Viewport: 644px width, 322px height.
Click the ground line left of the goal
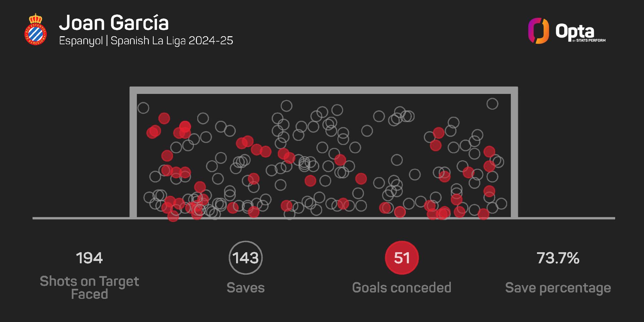[80, 218]
